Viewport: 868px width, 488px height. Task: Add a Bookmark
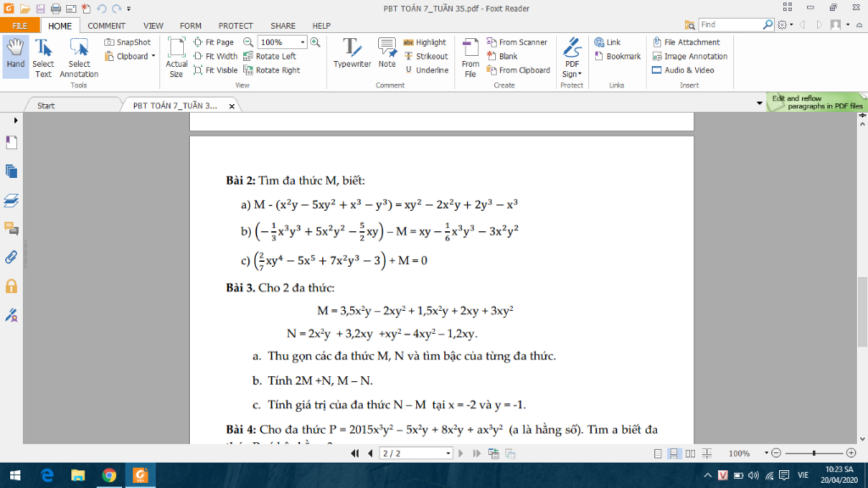coord(617,56)
